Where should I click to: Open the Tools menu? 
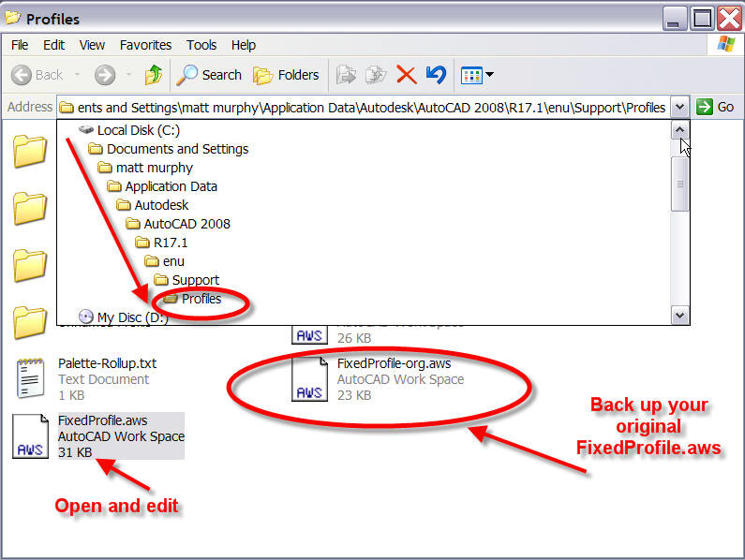[x=201, y=45]
